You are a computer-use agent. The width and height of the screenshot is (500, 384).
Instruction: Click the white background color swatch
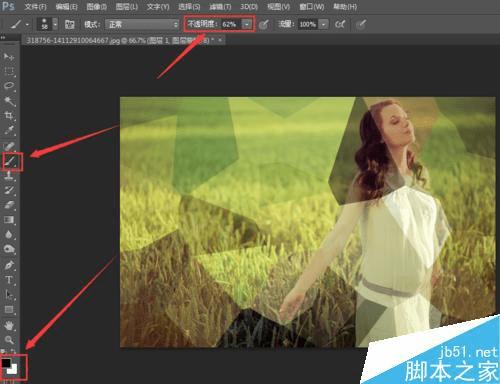point(13,369)
